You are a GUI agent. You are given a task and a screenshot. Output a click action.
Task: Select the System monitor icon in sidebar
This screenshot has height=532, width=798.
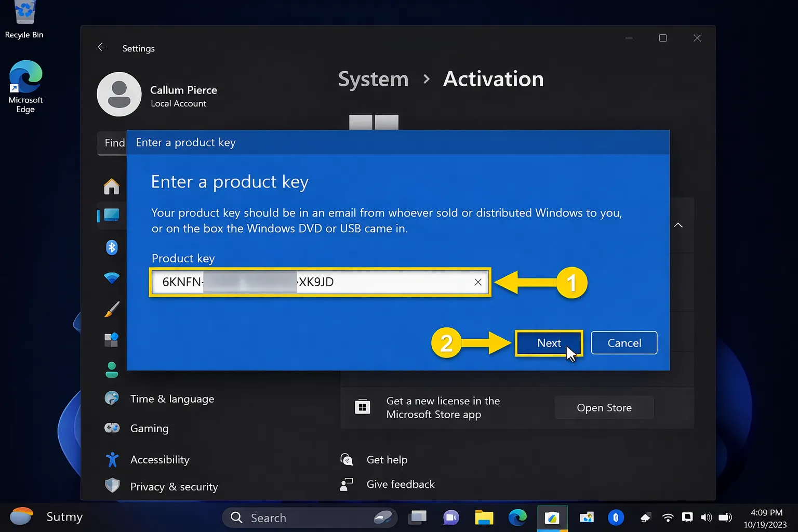pyautogui.click(x=111, y=215)
